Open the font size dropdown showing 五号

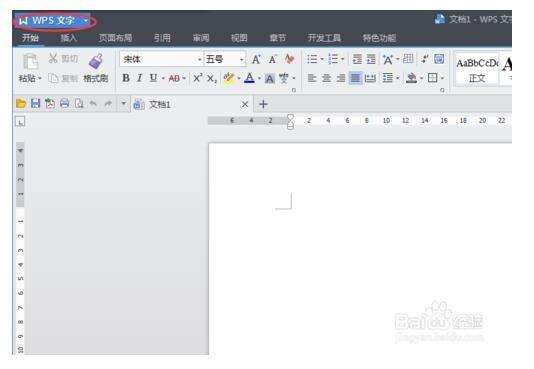click(225, 60)
